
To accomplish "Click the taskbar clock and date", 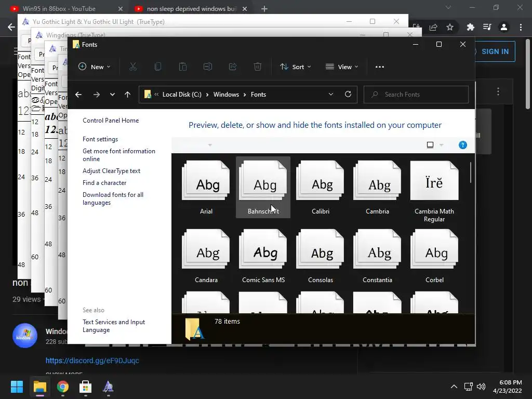I will tap(507, 387).
